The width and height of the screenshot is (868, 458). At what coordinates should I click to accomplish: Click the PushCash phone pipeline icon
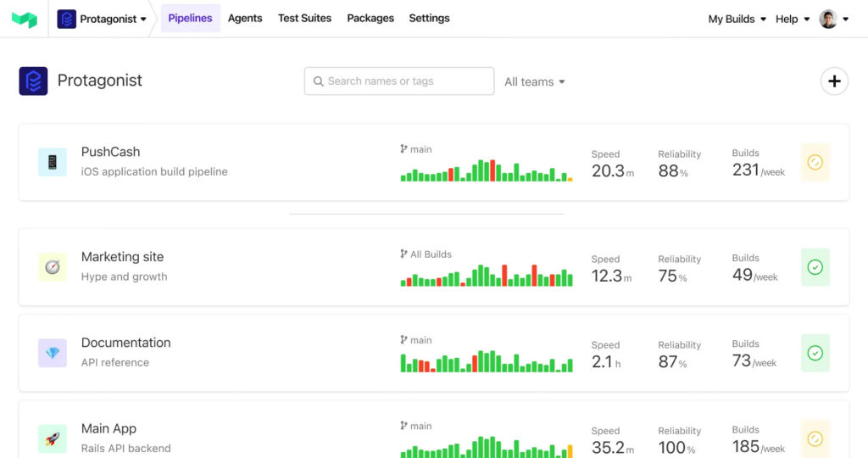(53, 162)
